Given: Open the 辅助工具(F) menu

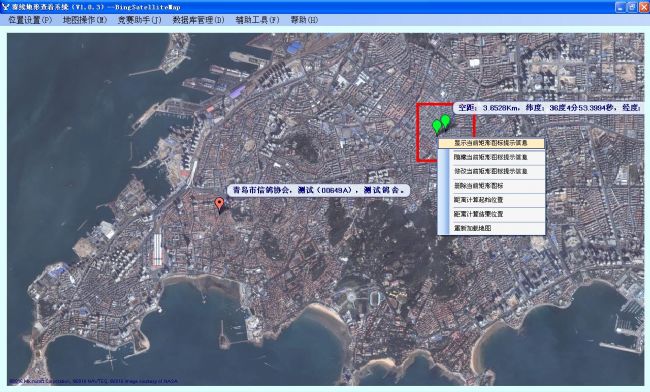Looking at the screenshot, I should pyautogui.click(x=257, y=20).
